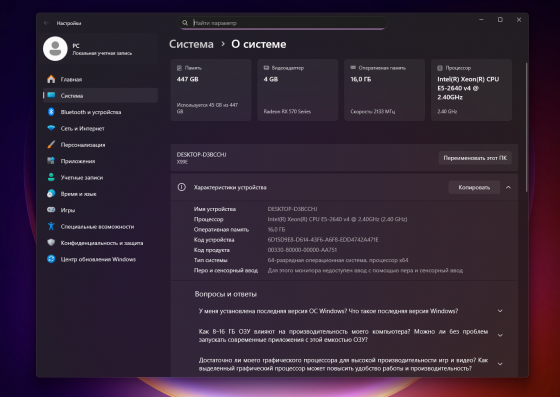Expand the question about графического процессора

click(x=500, y=364)
